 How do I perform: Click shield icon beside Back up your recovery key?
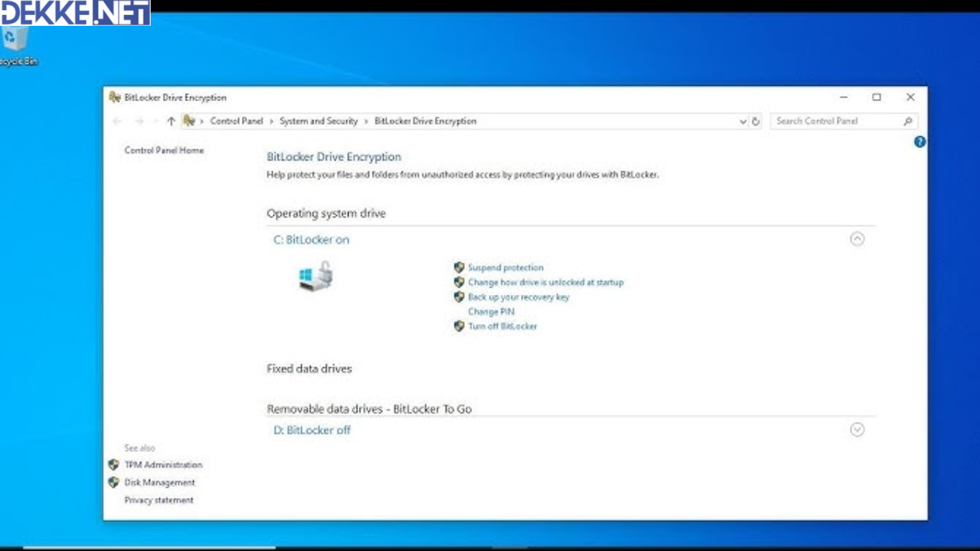pos(459,296)
